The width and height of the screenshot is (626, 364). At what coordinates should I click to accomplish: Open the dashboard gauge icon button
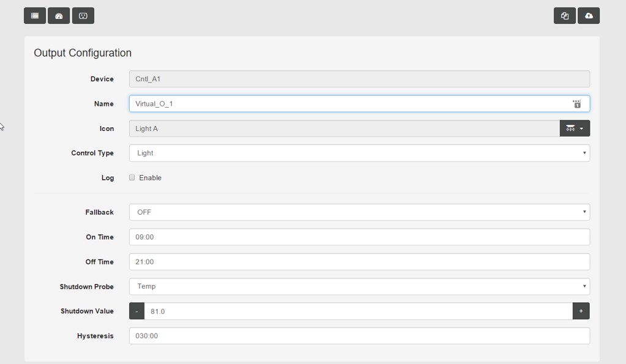pos(59,16)
